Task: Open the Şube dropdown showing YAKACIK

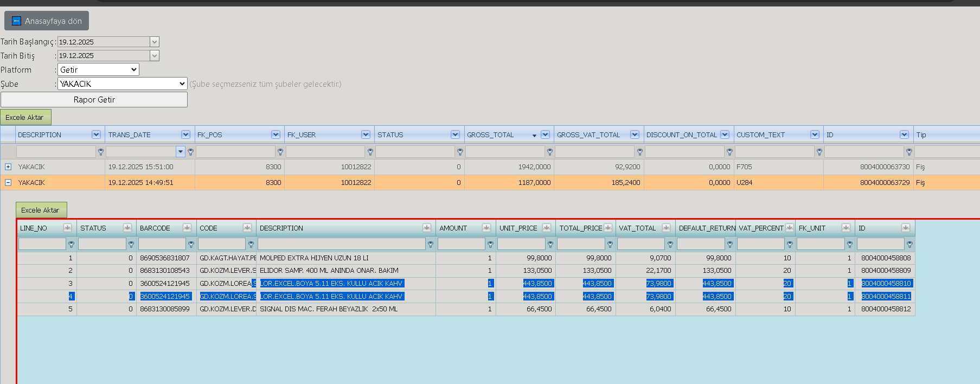Action: coord(123,84)
